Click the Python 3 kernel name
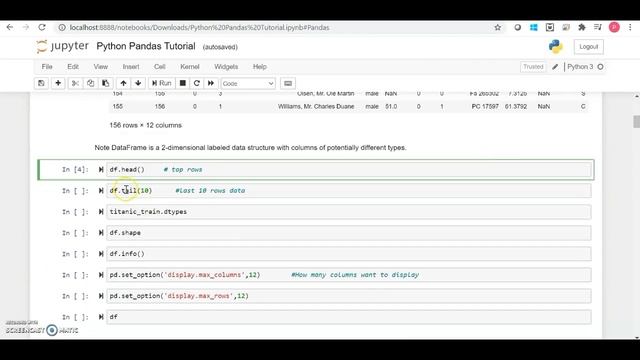Image resolution: width=640 pixels, height=360 pixels. pyautogui.click(x=580, y=67)
